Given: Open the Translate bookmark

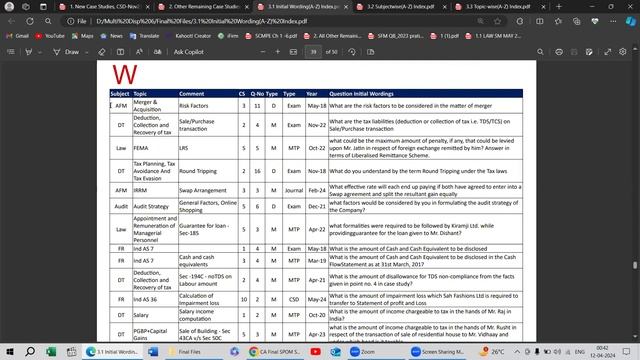Looking at the screenshot, I should 144,36.
